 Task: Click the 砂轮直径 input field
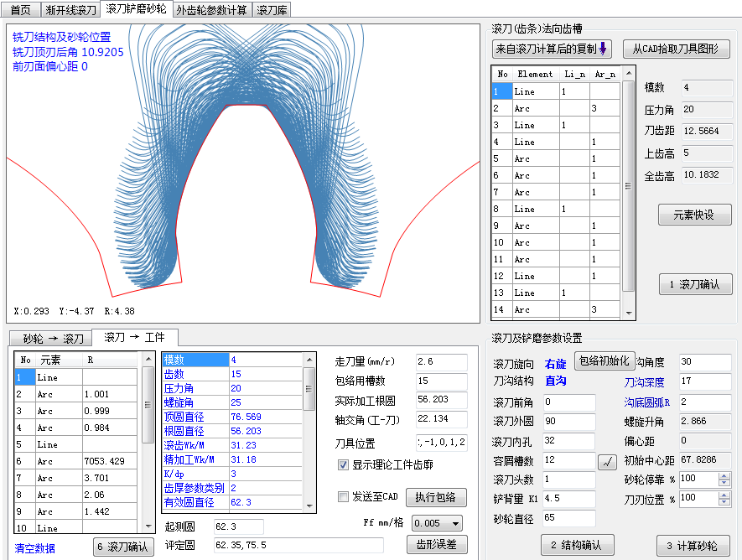pyautogui.click(x=568, y=518)
